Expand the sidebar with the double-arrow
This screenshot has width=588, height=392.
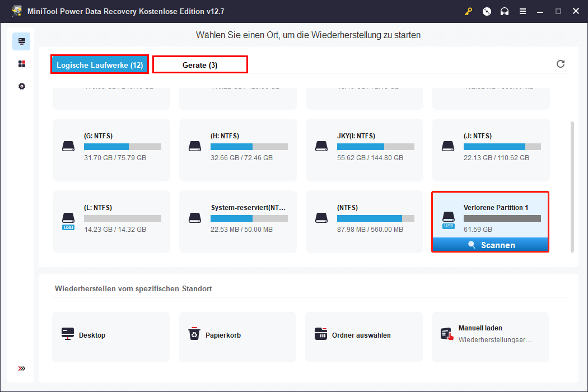21,368
